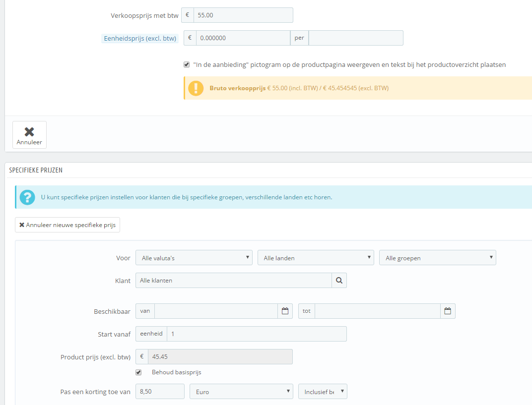Image resolution: width=532 pixels, height=405 pixels.
Task: Click the Eenheidsprijs (excl. btw) label link
Action: 140,38
